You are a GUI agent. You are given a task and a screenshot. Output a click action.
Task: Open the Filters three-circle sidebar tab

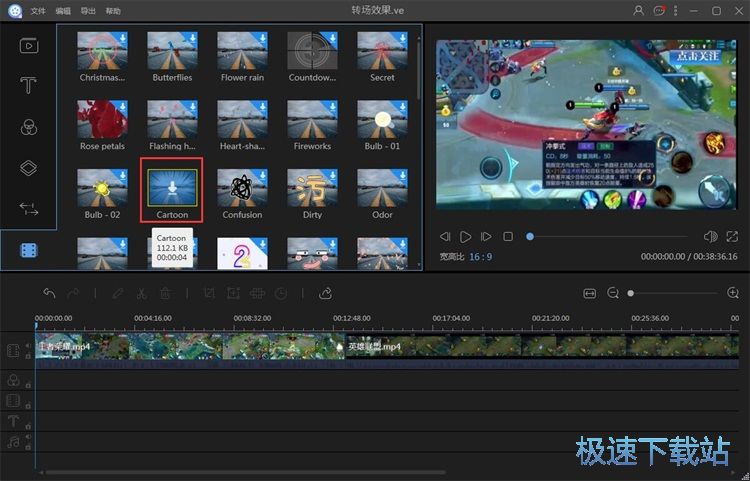point(29,127)
